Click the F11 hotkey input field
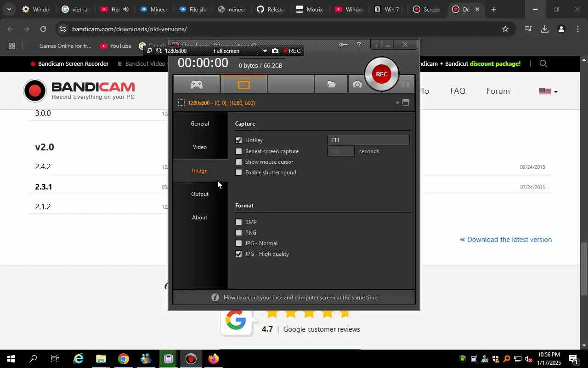 coord(368,140)
